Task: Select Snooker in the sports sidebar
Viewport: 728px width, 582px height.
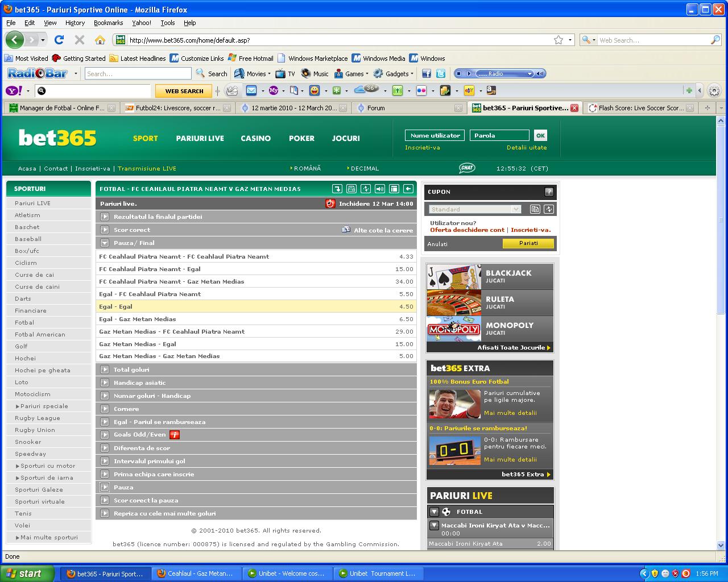Action: [x=28, y=442]
